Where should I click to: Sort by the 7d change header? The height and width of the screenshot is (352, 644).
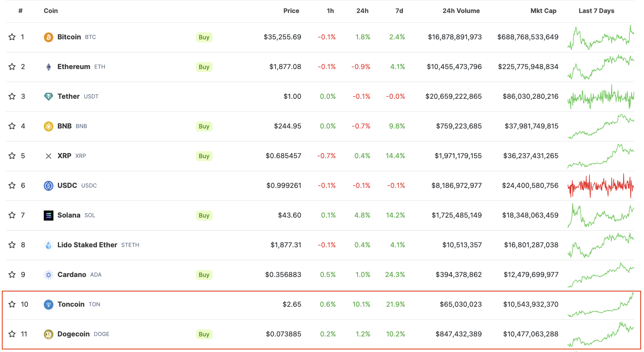pos(399,11)
